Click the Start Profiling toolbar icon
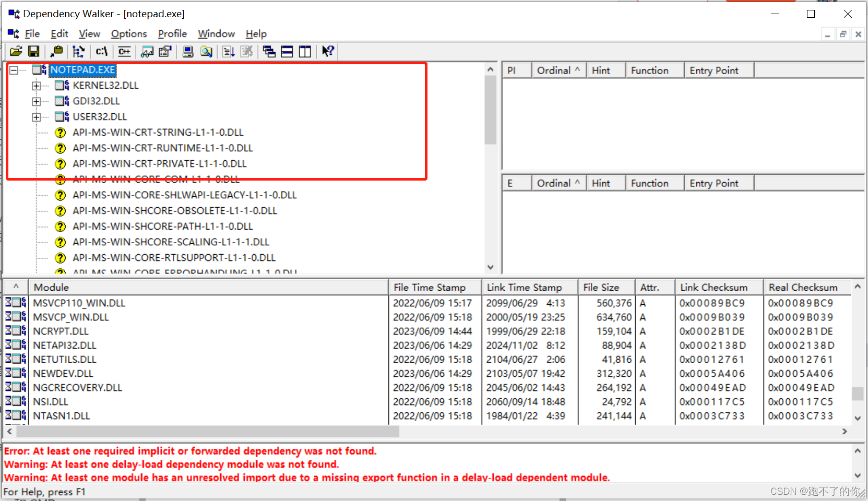Image resolution: width=868 pixels, height=501 pixels. tap(229, 51)
